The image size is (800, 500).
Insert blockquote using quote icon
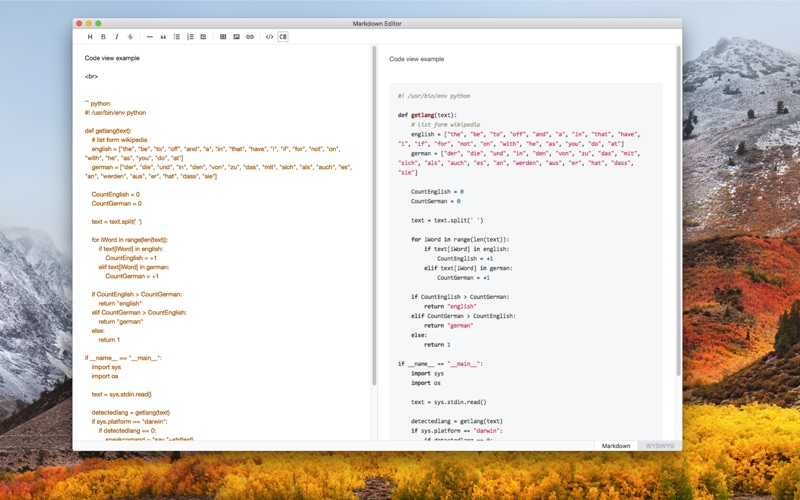[x=163, y=37]
